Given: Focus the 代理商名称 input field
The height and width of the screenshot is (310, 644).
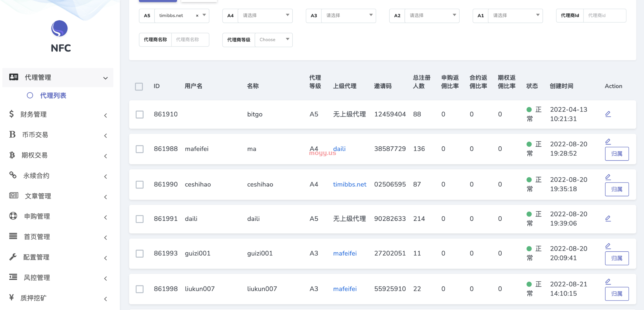Looking at the screenshot, I should (190, 40).
